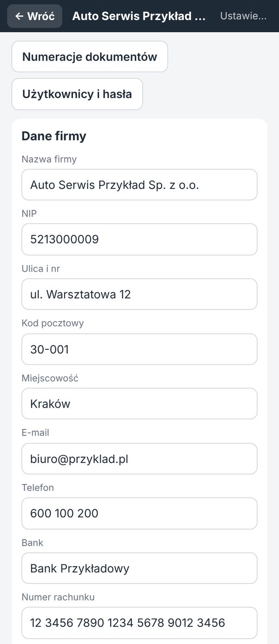The image size is (279, 644).
Task: Click the Numer rachunku account number field
Action: tap(139, 623)
